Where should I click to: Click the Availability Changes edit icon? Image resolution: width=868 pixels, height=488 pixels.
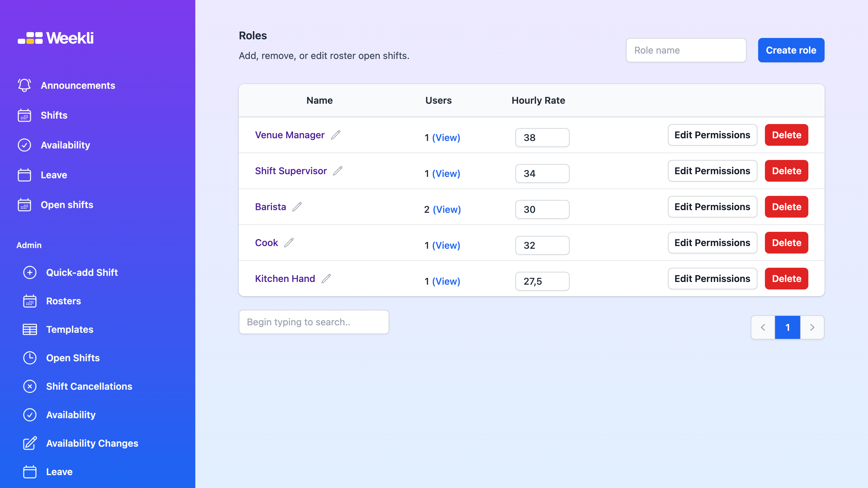point(30,443)
